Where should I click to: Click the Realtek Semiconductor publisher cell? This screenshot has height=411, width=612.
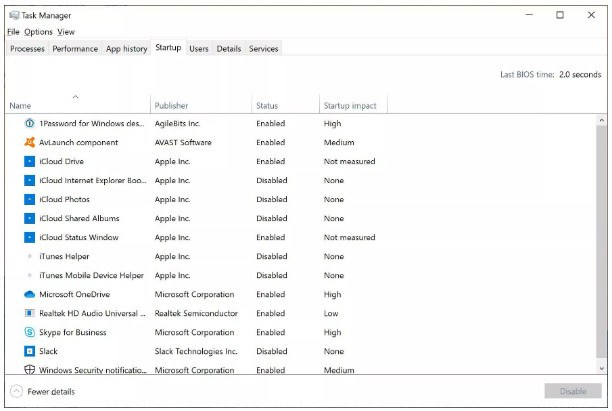[x=196, y=313]
